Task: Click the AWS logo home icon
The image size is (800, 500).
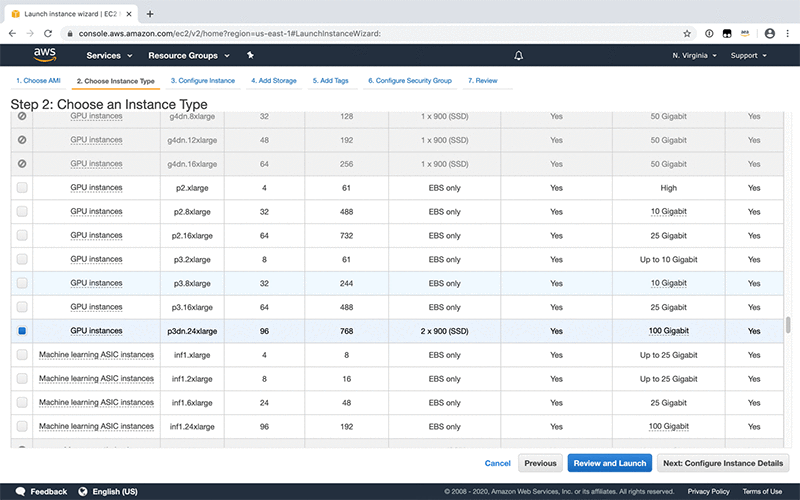Action: pos(45,55)
